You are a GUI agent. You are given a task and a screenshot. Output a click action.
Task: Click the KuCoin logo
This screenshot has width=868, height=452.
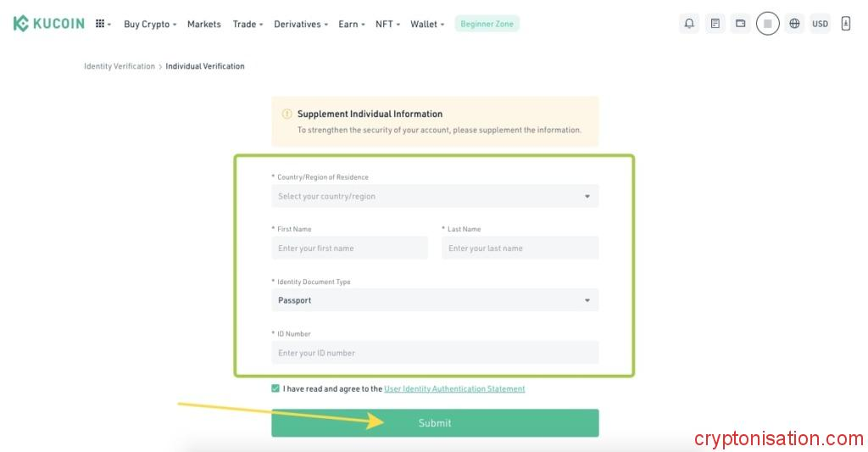pyautogui.click(x=48, y=24)
